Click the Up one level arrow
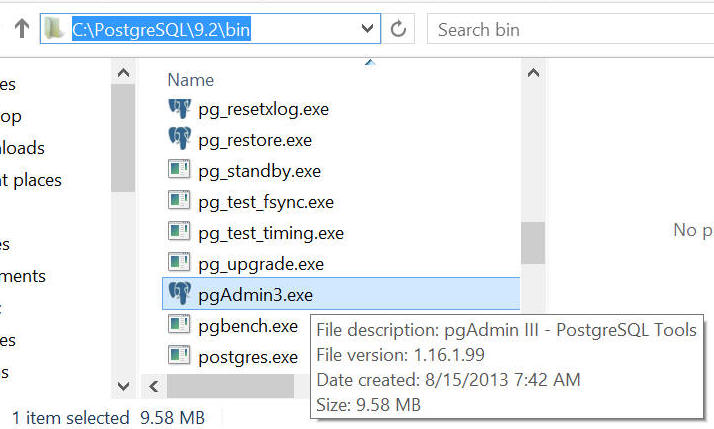714x429 pixels. 22,29
